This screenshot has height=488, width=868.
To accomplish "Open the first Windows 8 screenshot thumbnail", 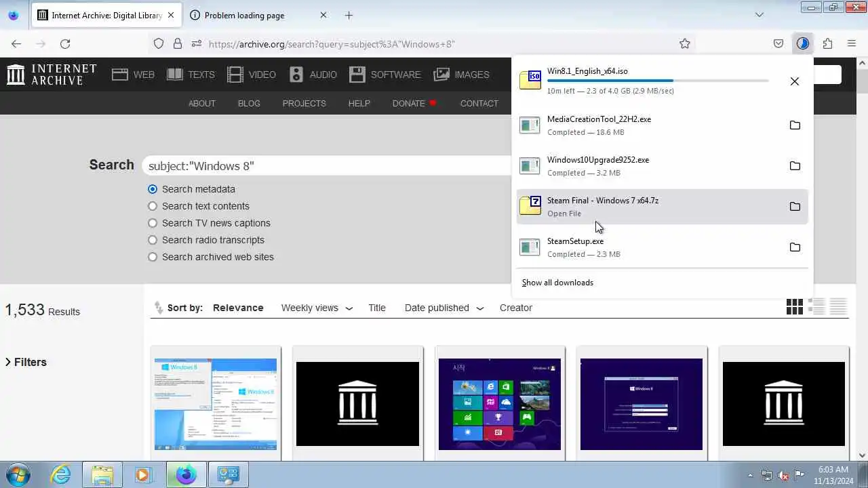I will pyautogui.click(x=216, y=404).
